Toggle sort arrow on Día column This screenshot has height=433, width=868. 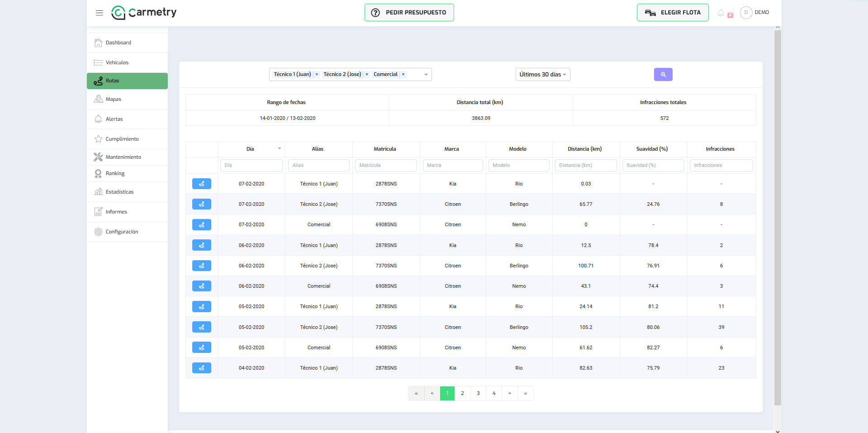[x=280, y=148]
